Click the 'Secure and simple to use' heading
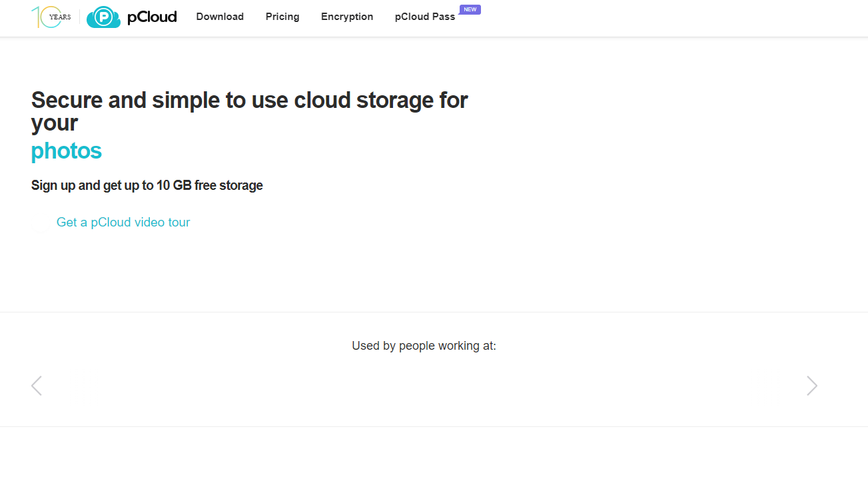Screen dimensions: 868x479 (250, 111)
